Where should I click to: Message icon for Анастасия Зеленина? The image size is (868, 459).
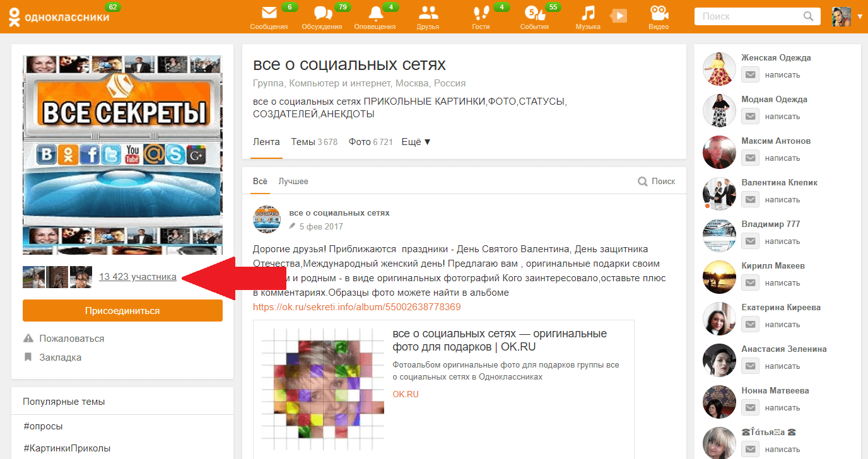click(750, 366)
